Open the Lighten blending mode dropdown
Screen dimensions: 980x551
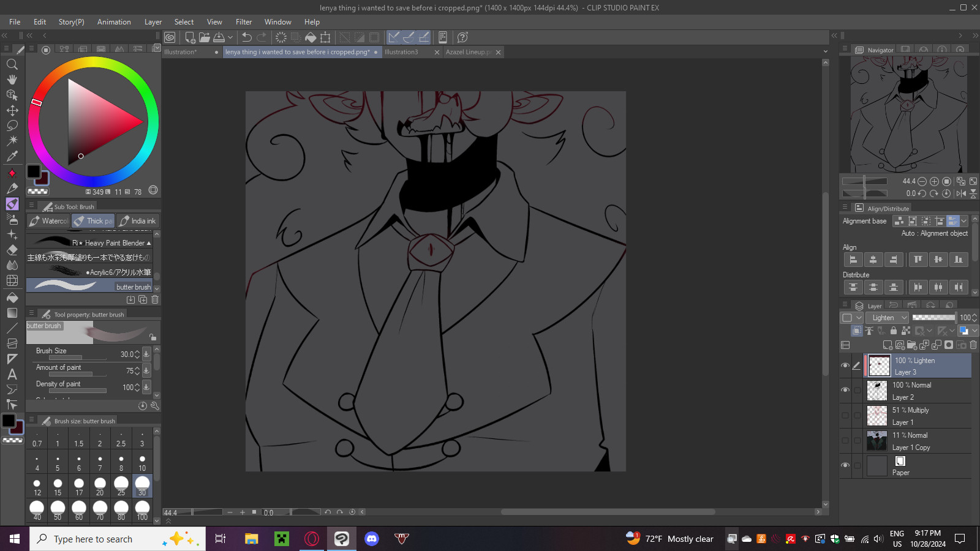click(888, 318)
